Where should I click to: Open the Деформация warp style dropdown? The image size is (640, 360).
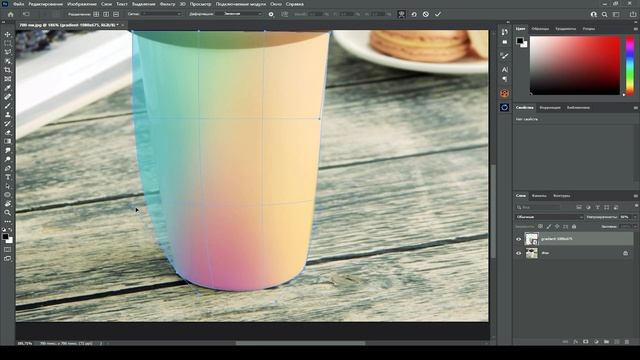pos(239,14)
